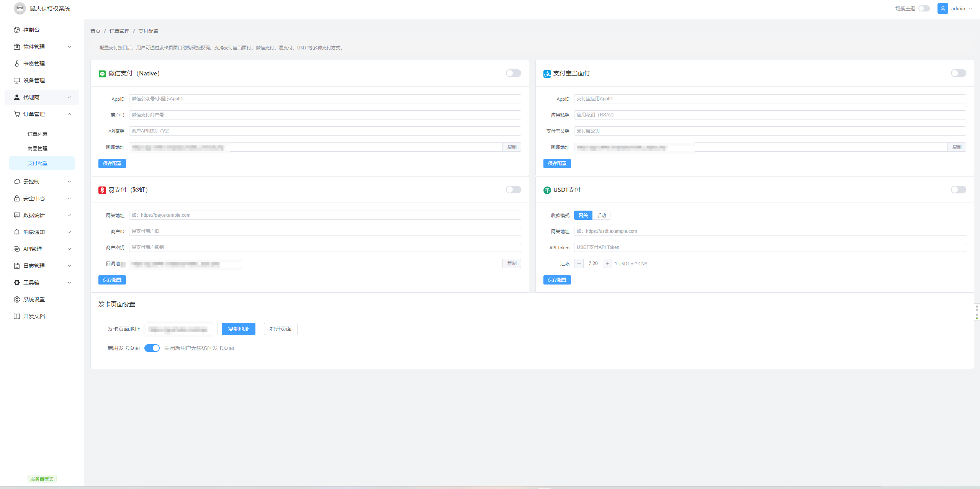The width and height of the screenshot is (980, 489).
Task: Click the 复制地址 button
Action: pyautogui.click(x=238, y=329)
